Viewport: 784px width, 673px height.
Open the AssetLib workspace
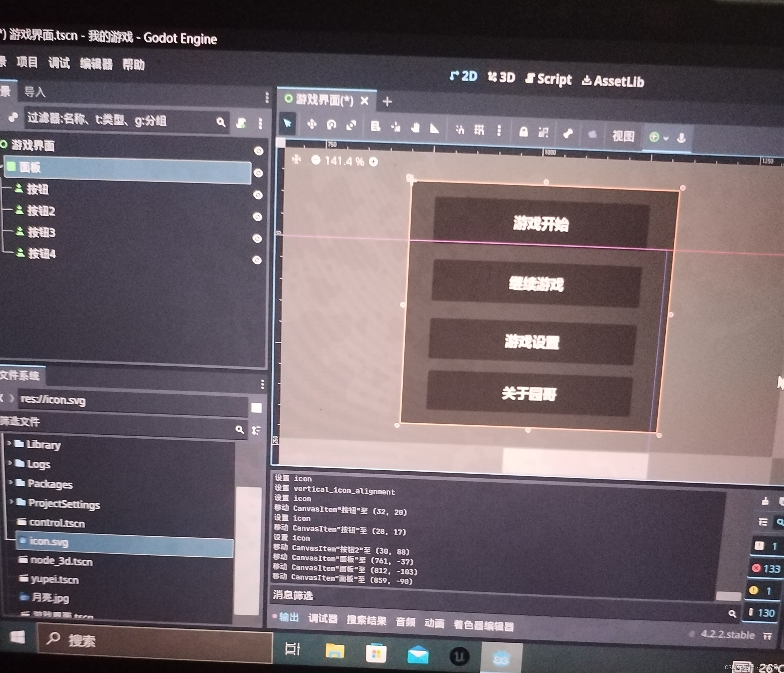[613, 81]
